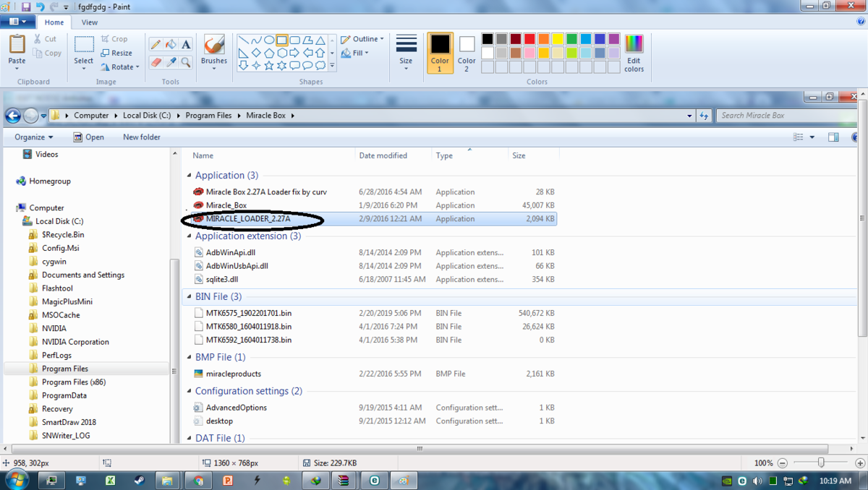The width and height of the screenshot is (868, 490).
Task: Click the Miracle Box breadcrumb
Action: [266, 115]
